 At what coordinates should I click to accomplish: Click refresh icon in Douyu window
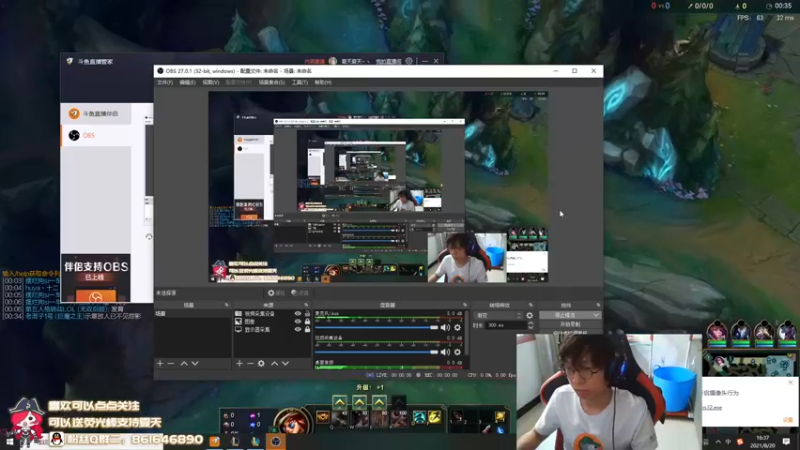[x=148, y=237]
